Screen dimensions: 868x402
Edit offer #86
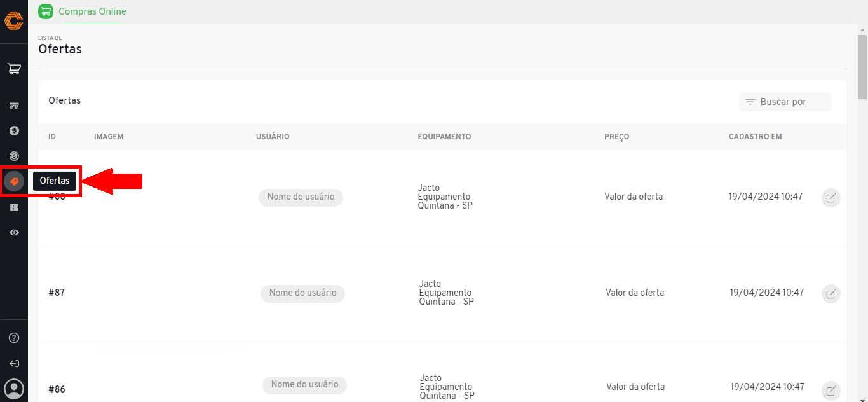831,390
